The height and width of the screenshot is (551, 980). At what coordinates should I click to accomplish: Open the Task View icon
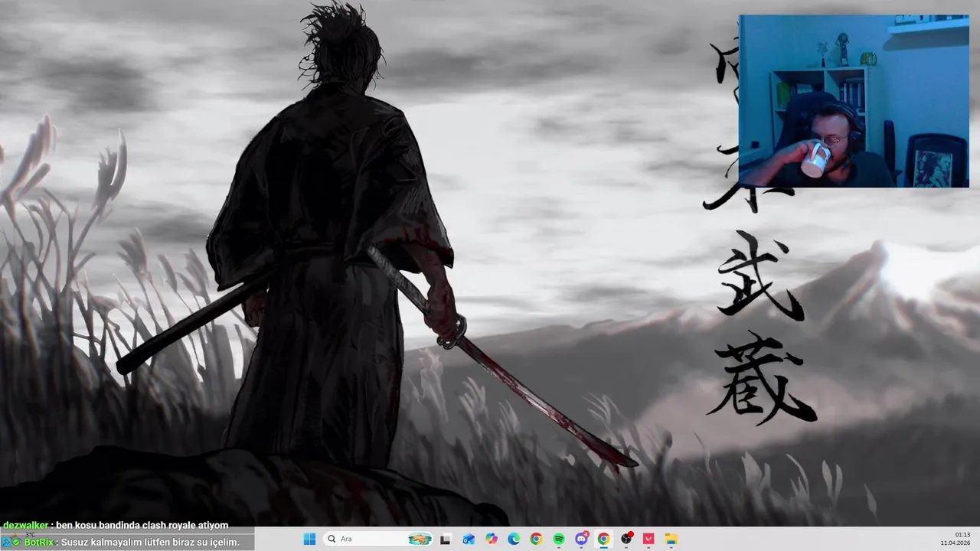(x=446, y=539)
